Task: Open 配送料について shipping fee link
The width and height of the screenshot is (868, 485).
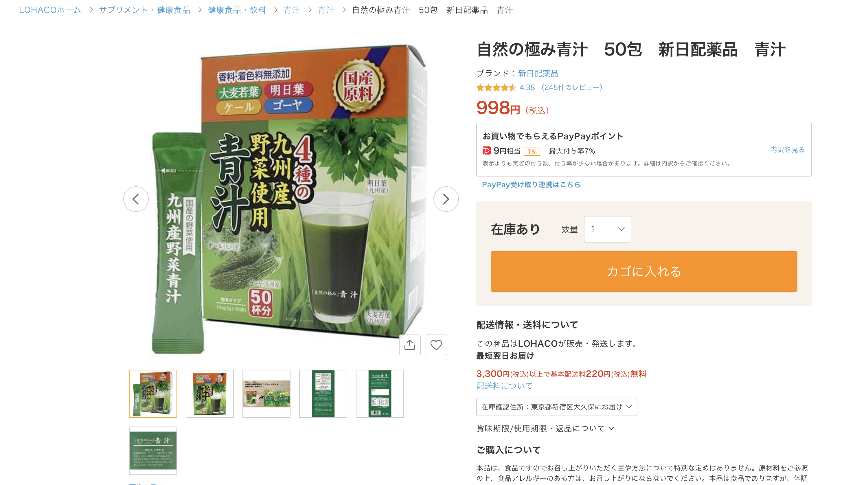Action: click(x=504, y=386)
